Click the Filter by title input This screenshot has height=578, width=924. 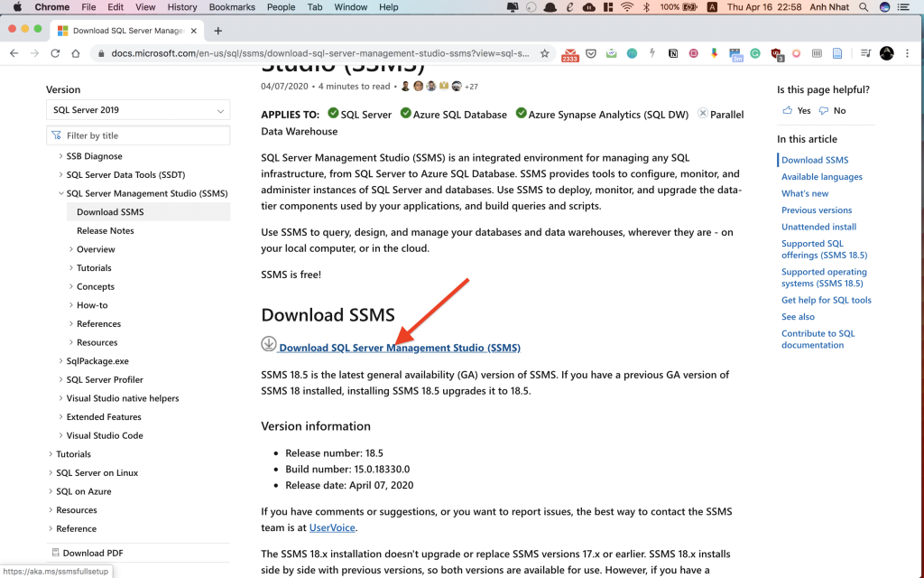pos(138,135)
